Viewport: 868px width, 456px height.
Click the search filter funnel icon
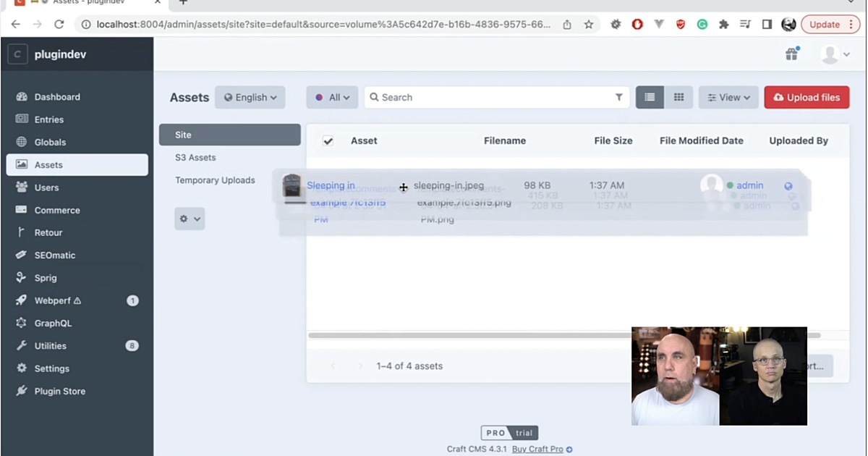click(619, 97)
